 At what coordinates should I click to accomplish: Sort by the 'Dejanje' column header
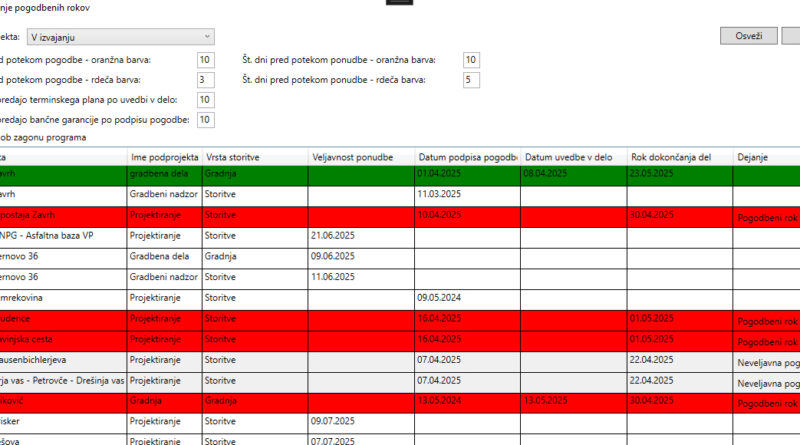tap(767, 157)
